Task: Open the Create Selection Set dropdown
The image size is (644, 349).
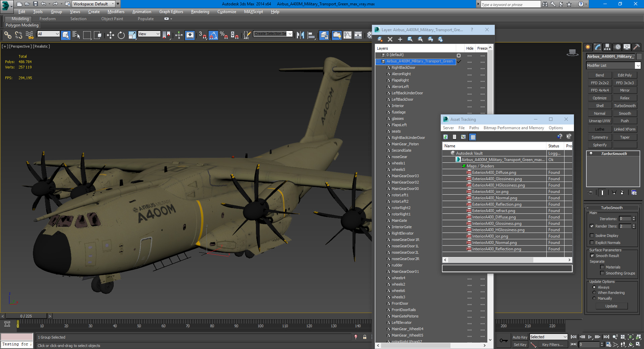Action: pyautogui.click(x=273, y=34)
